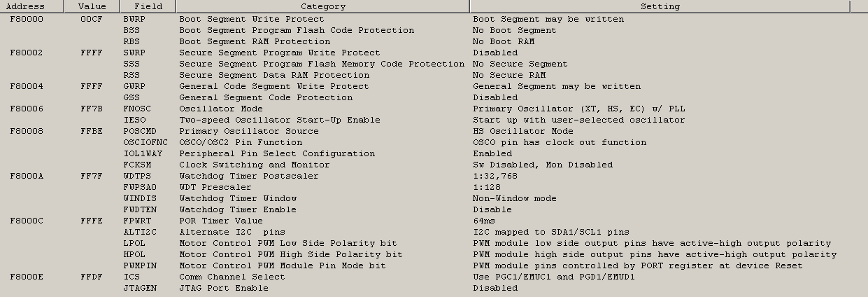
Task: Select the HS Oscillator Mode setting
Action: pos(523,131)
